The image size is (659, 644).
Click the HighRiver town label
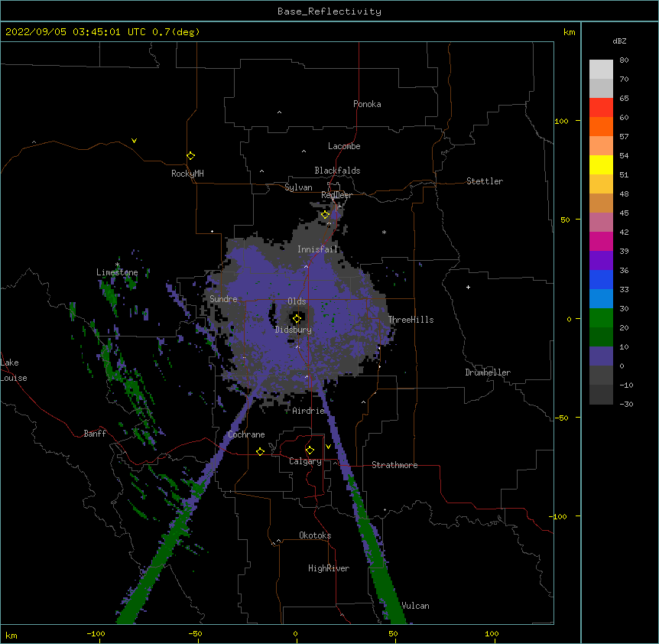point(328,568)
